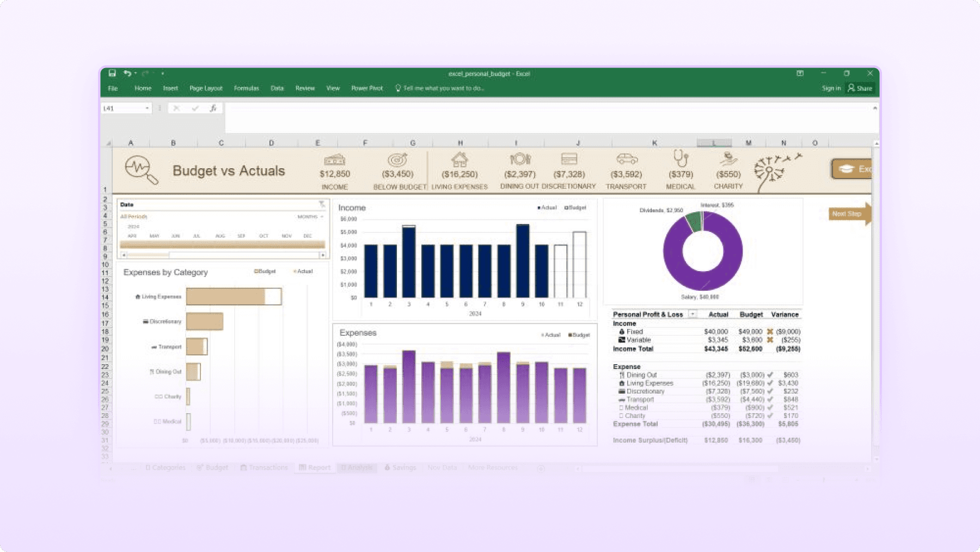Clear the Date timeline filter icon
The height and width of the screenshot is (552, 980).
322,204
